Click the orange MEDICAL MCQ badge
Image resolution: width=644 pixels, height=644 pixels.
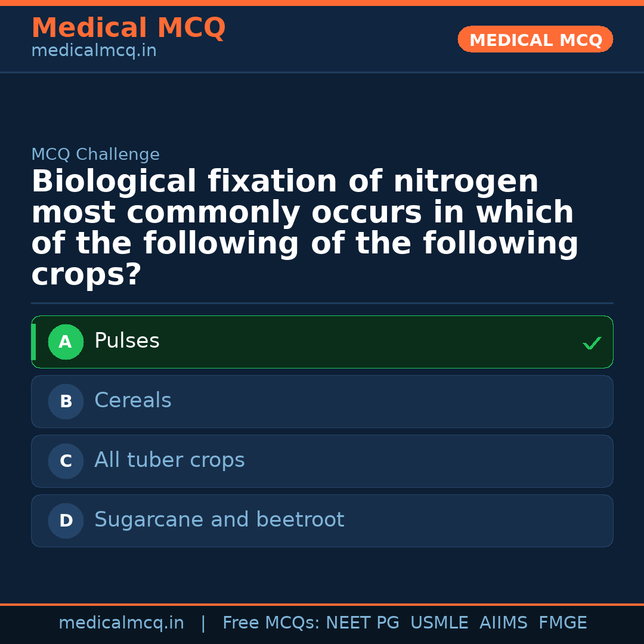pyautogui.click(x=535, y=40)
